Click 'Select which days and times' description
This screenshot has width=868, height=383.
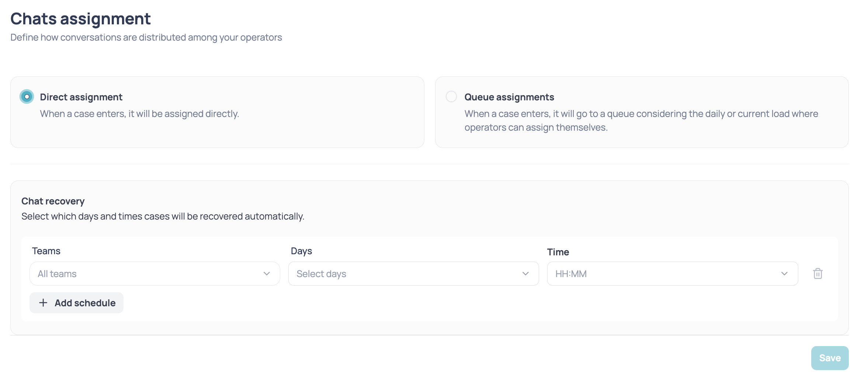[163, 216]
